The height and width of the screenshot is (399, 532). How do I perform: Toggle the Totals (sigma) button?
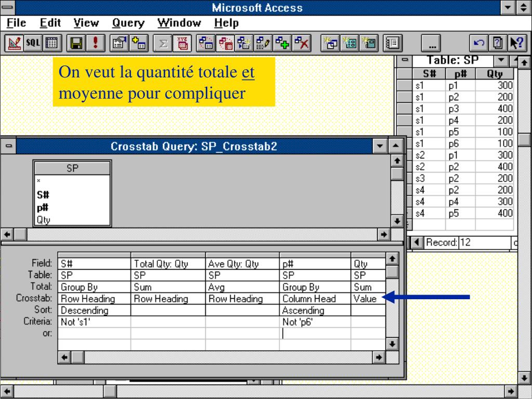(x=163, y=43)
